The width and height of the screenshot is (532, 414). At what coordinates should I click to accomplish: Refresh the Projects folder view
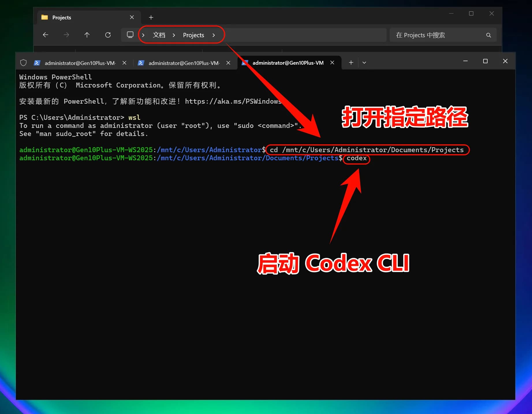[x=108, y=35]
